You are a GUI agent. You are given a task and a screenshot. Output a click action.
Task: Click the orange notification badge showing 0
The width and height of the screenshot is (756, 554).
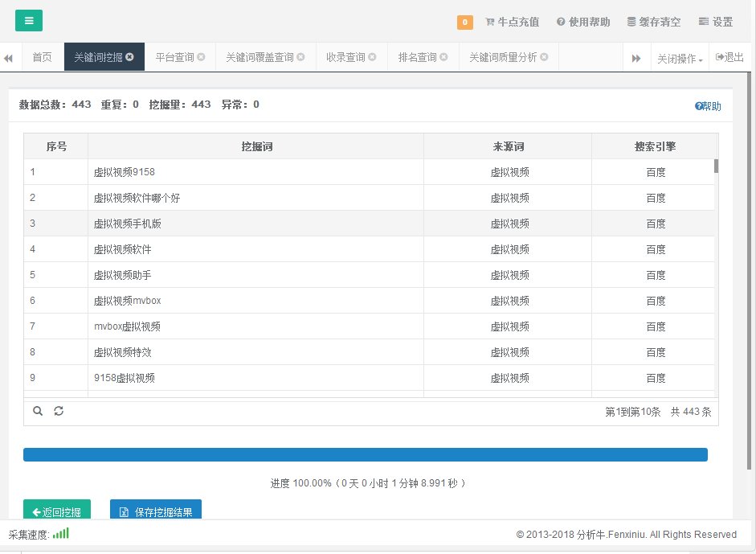click(464, 22)
